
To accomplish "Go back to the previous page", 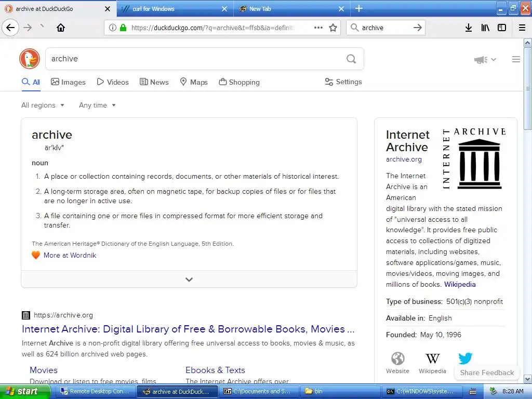I will [10, 28].
